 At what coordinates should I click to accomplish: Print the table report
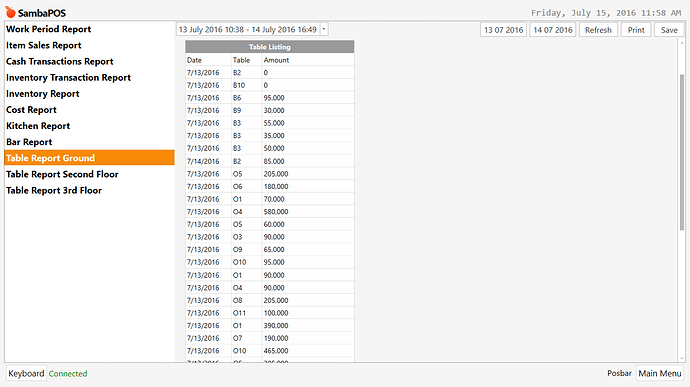[636, 30]
